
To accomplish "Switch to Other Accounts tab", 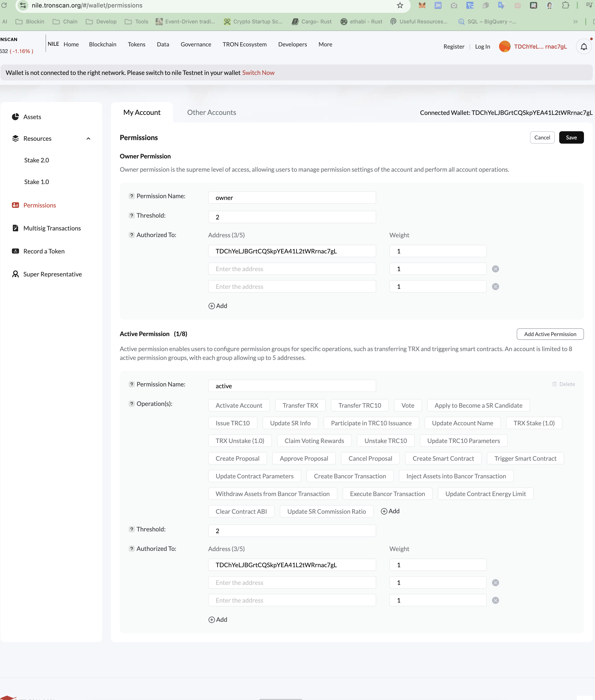I will tap(212, 112).
